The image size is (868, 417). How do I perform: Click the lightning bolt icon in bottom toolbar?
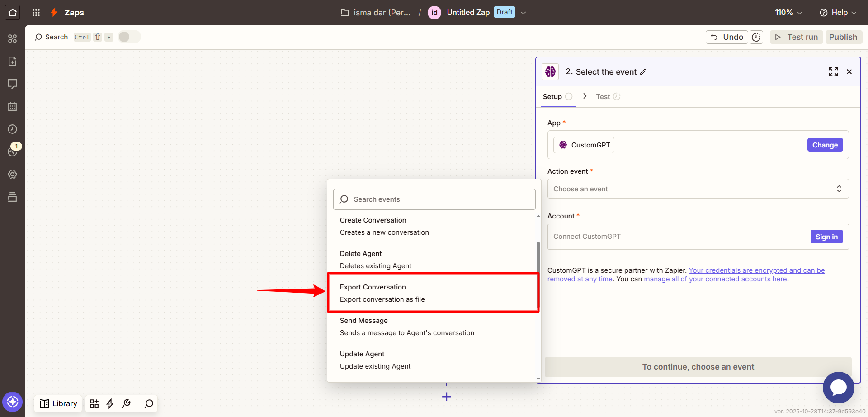click(x=110, y=403)
